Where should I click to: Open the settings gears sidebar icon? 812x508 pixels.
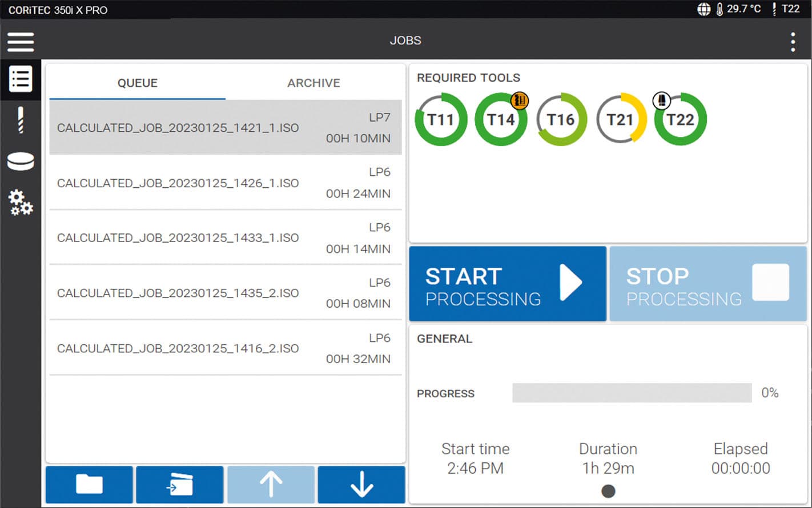coord(21,203)
